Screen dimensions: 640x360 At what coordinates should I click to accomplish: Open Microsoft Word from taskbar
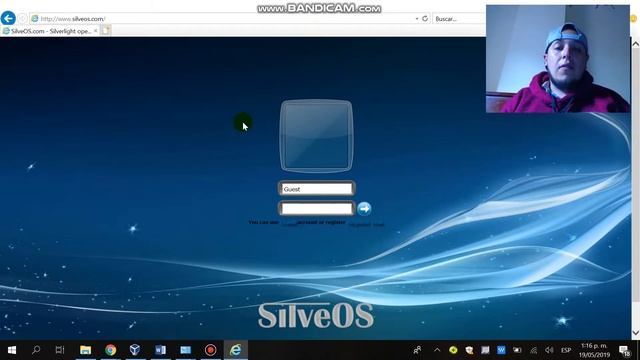pos(160,350)
